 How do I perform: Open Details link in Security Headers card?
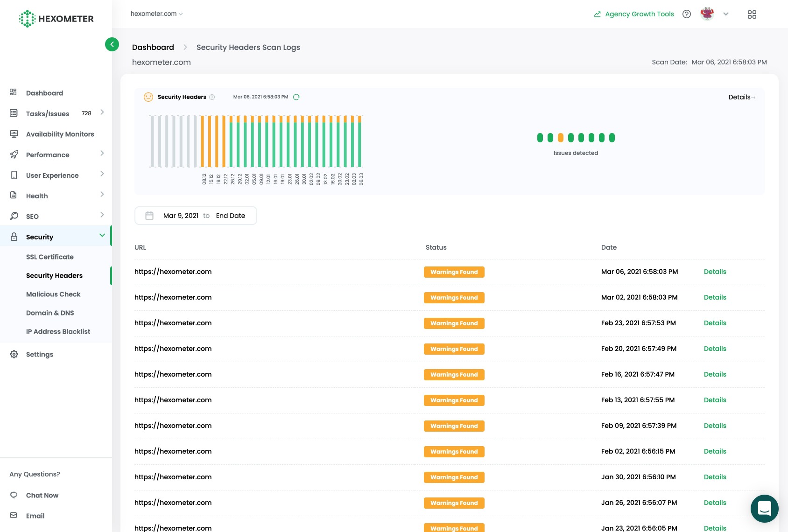coord(742,97)
